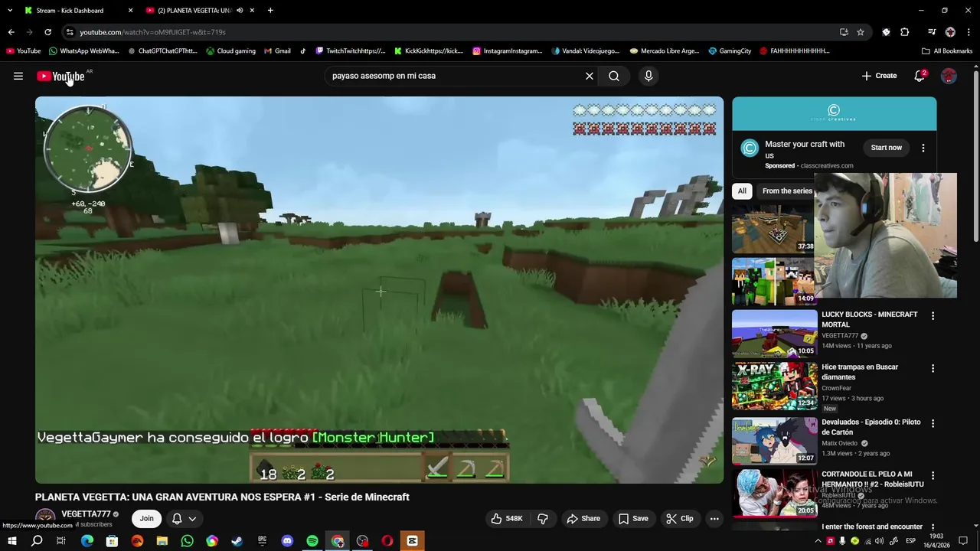
Task: Open Steam from the taskbar
Action: click(x=237, y=541)
